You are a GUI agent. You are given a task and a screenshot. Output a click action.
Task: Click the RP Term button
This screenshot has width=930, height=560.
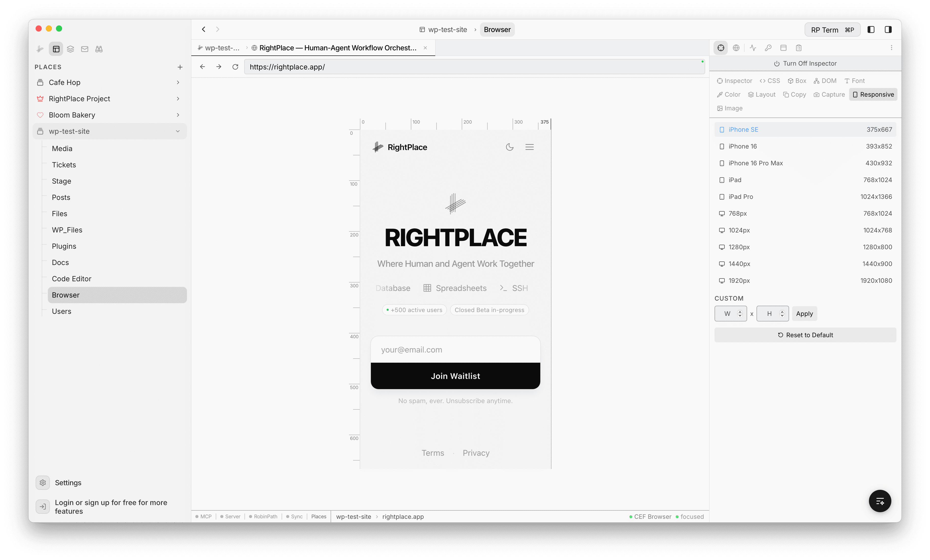pos(832,30)
